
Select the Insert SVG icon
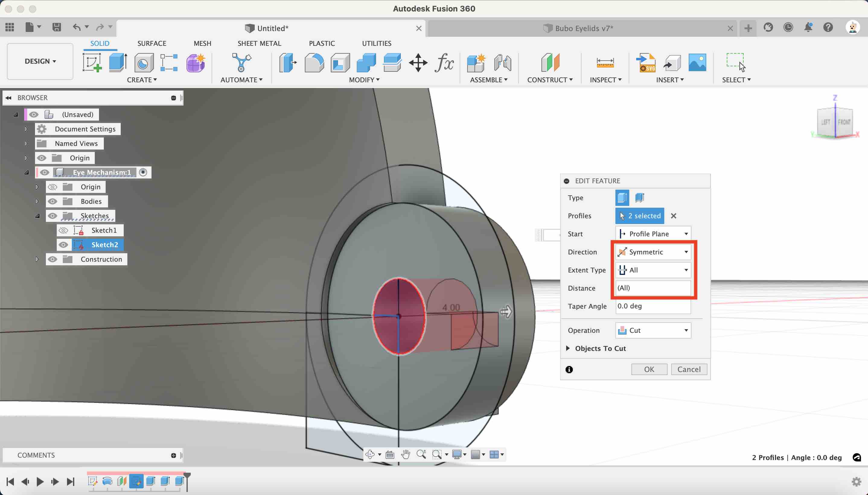point(646,63)
